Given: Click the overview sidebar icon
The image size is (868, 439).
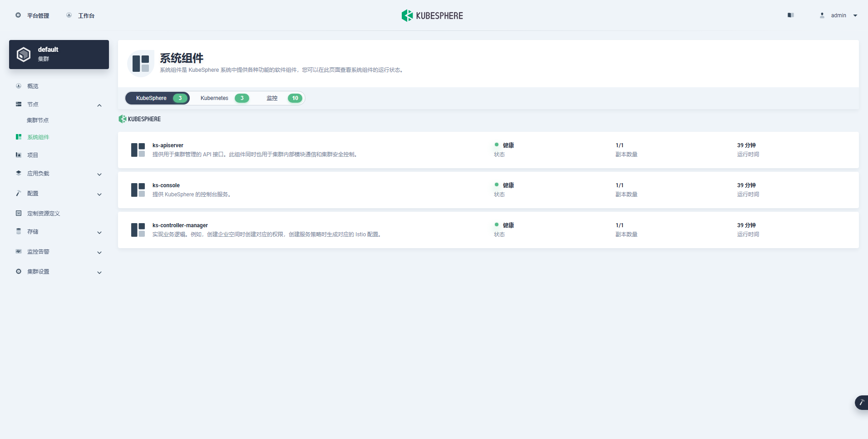Looking at the screenshot, I should pos(19,86).
